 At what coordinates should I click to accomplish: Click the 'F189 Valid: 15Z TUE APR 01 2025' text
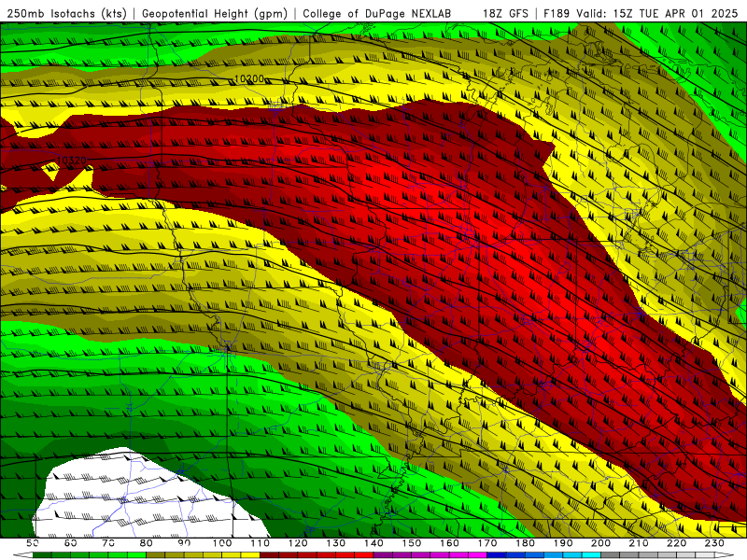point(641,13)
